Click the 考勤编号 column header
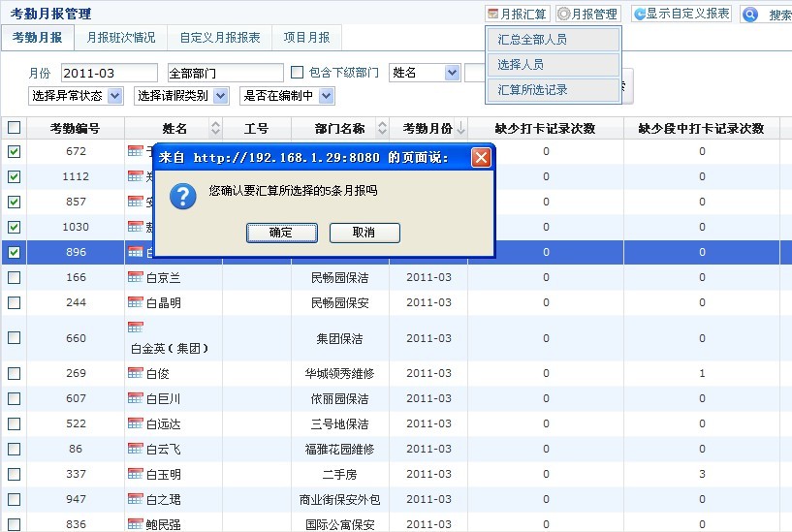 pos(76,128)
